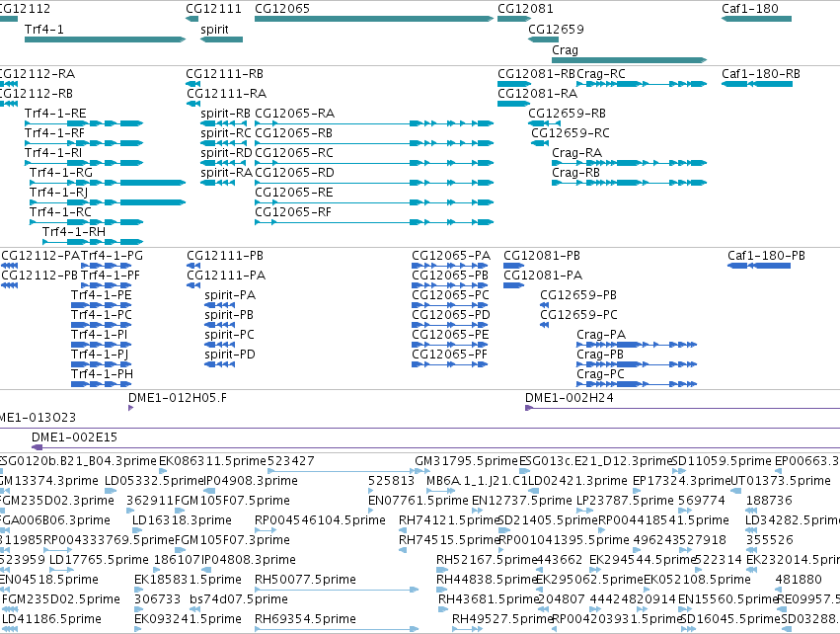This screenshot has height=634, width=840.
Task: Click the 'DME1-012H05.F' feature label
Action: pos(178,398)
